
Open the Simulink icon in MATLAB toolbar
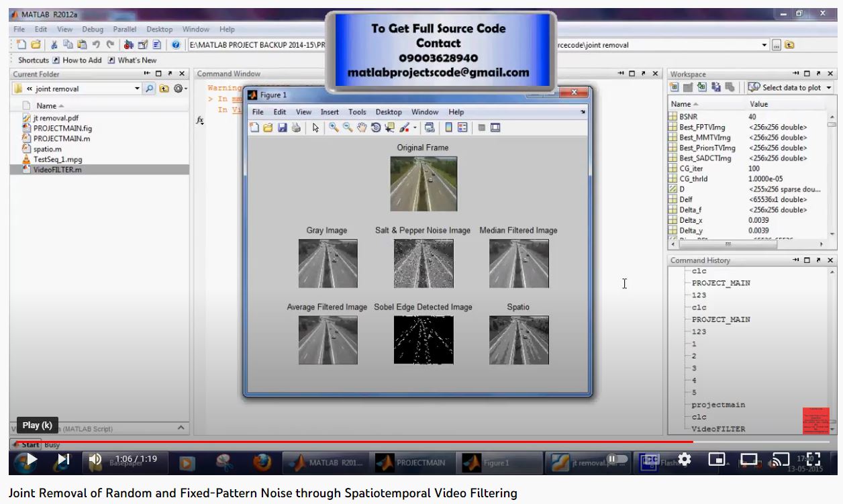tap(128, 45)
